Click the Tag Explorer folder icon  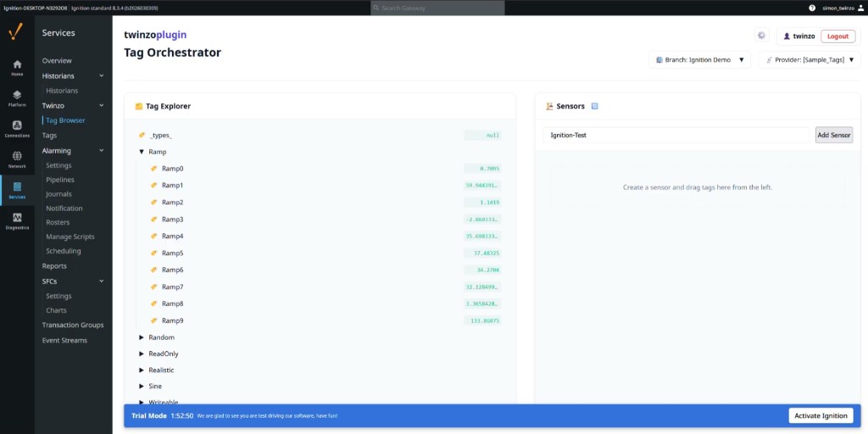coord(139,106)
